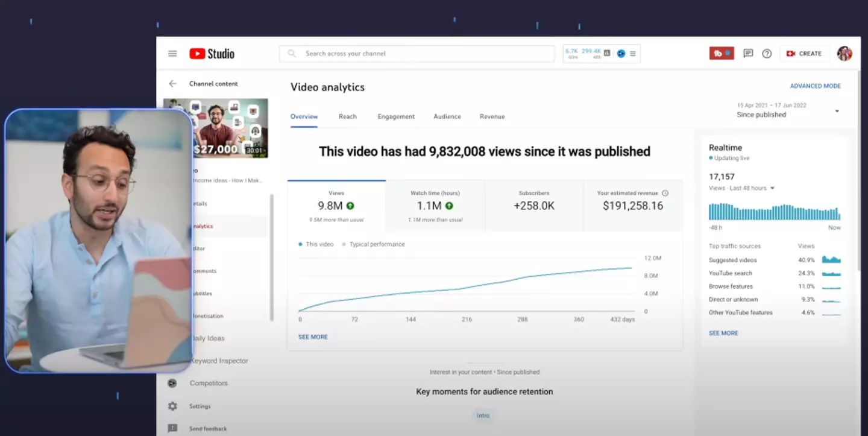Click the Send feedback icon

[172, 429]
